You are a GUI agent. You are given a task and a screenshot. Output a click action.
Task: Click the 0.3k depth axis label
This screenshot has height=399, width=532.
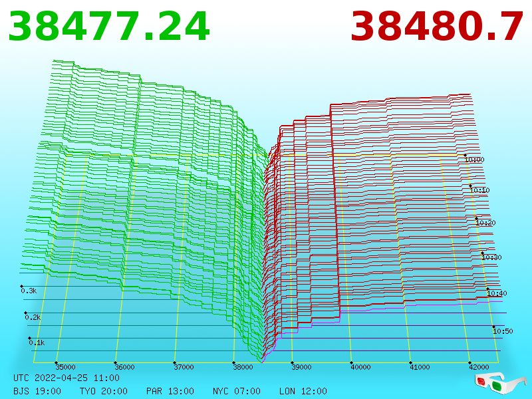(29, 291)
